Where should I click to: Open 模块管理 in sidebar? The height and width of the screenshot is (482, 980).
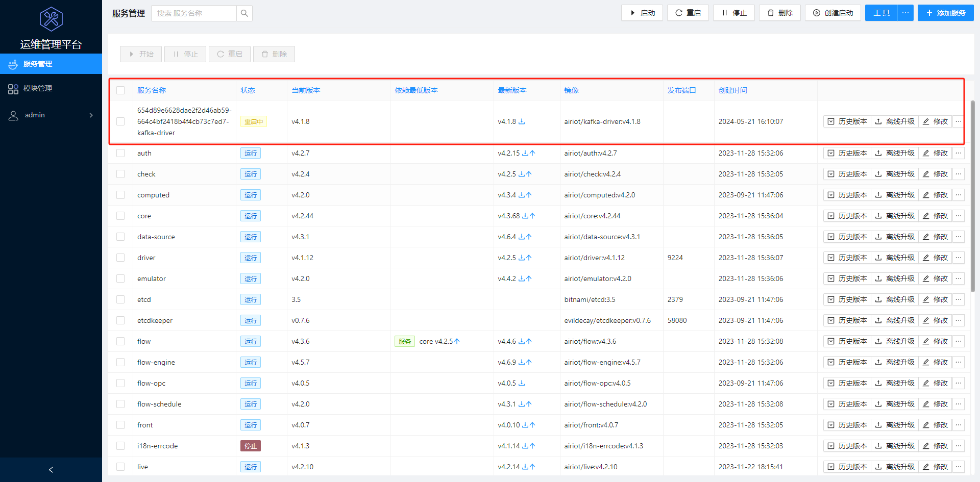click(51, 89)
